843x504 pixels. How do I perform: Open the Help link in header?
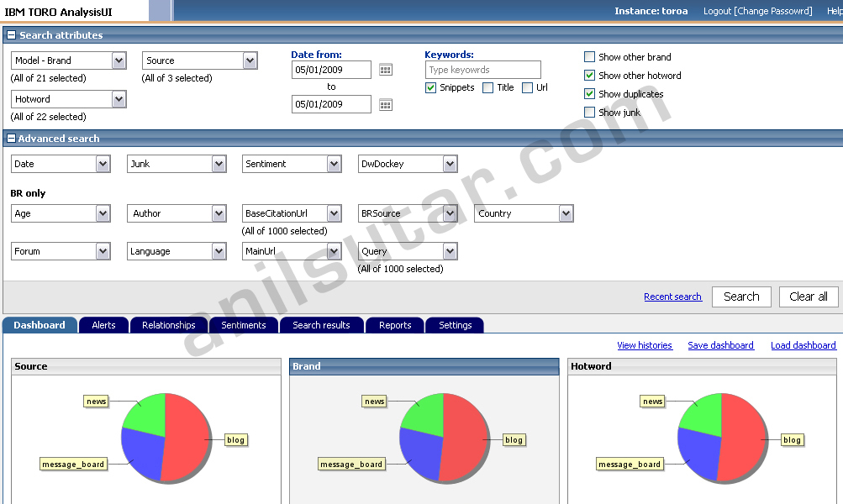point(835,11)
